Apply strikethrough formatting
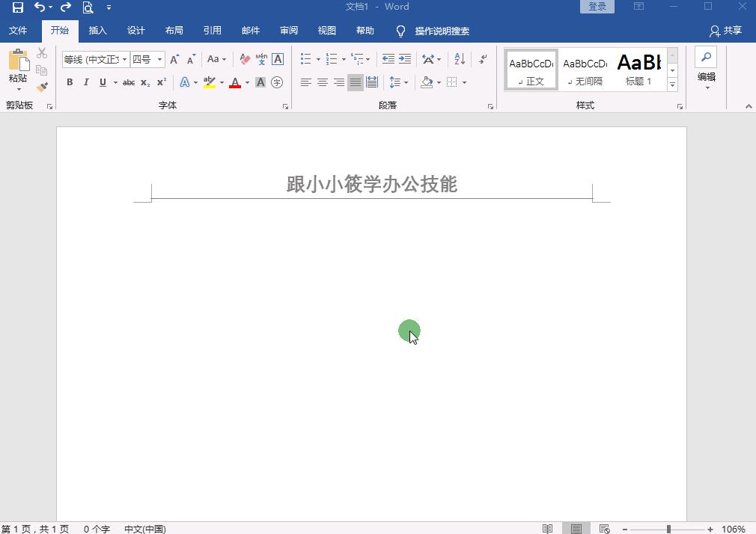This screenshot has width=756, height=534. click(129, 82)
